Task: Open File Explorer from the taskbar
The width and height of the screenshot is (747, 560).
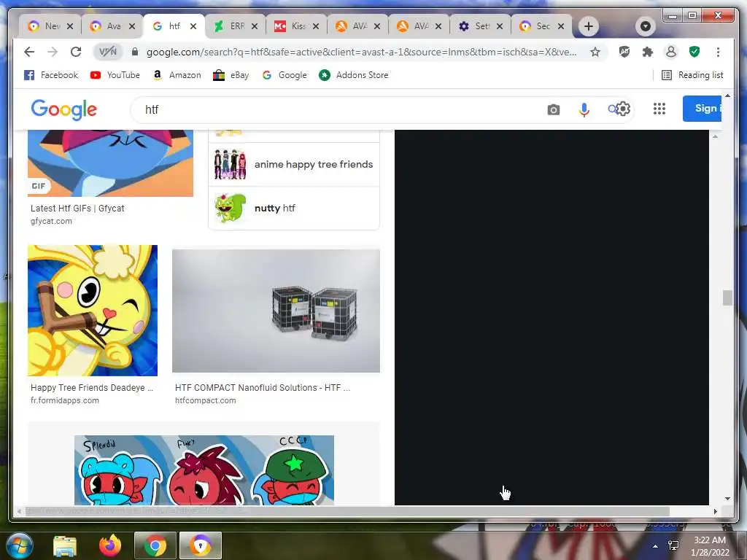Action: (65, 546)
